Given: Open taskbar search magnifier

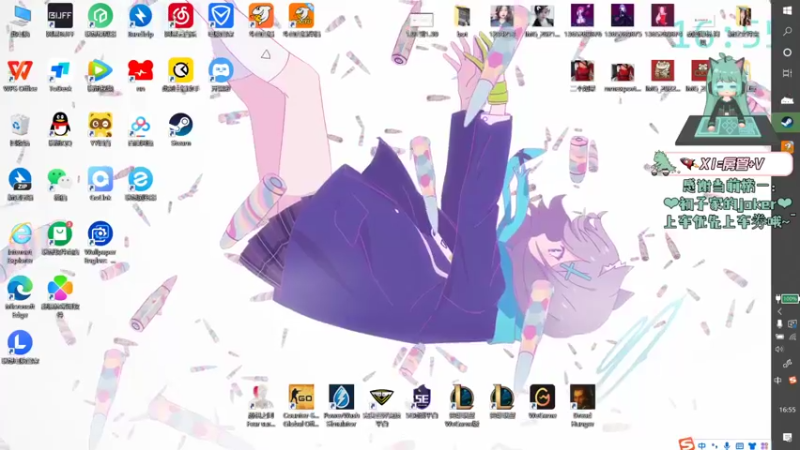Looking at the screenshot, I should click(x=787, y=32).
